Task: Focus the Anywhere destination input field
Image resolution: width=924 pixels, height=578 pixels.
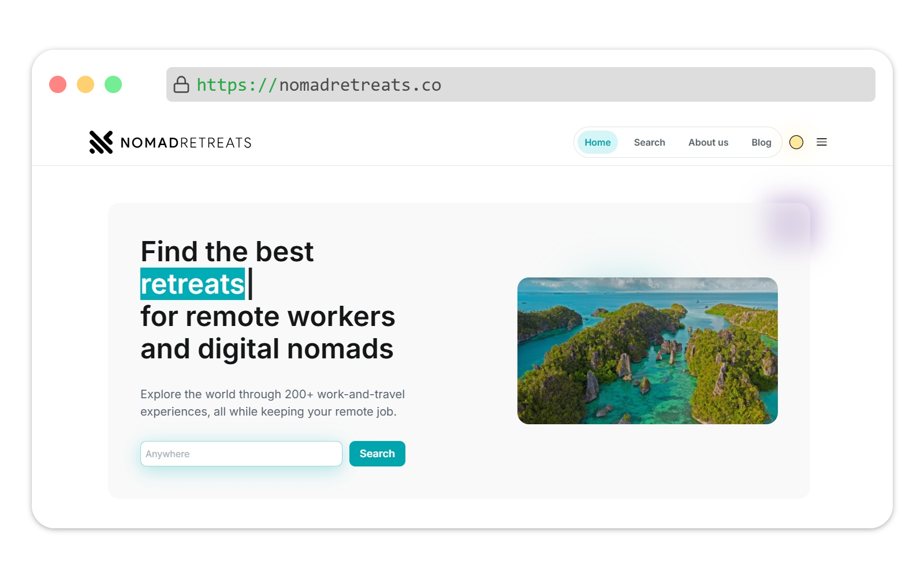Action: point(241,454)
